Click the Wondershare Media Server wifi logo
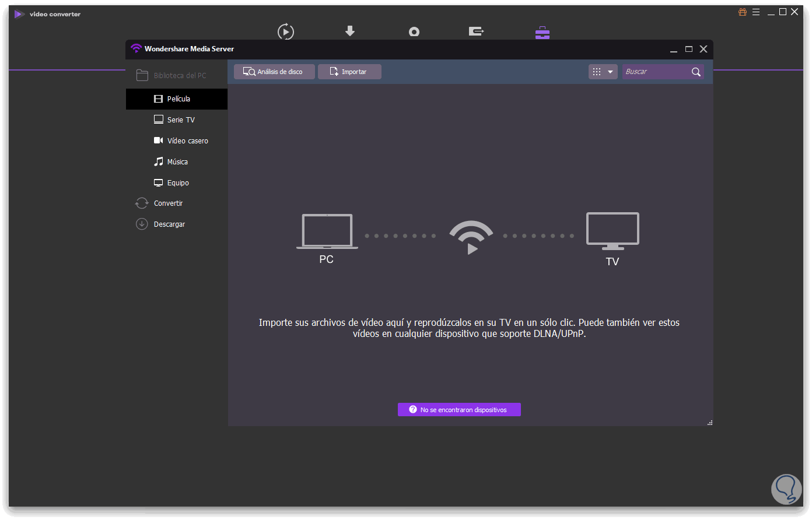The image size is (812, 520). coord(136,49)
